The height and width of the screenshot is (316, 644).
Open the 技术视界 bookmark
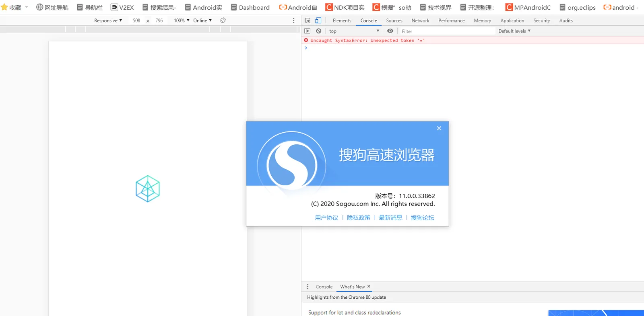436,7
